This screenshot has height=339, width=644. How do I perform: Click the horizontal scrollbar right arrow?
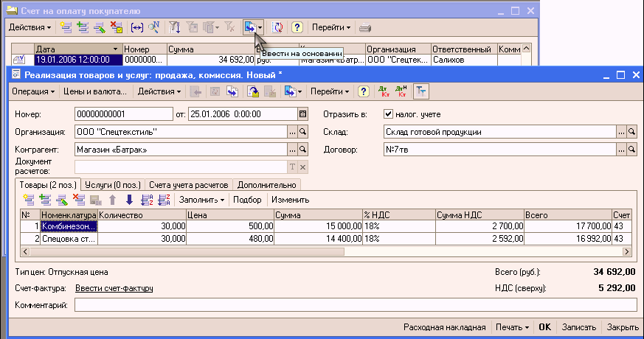point(627,251)
